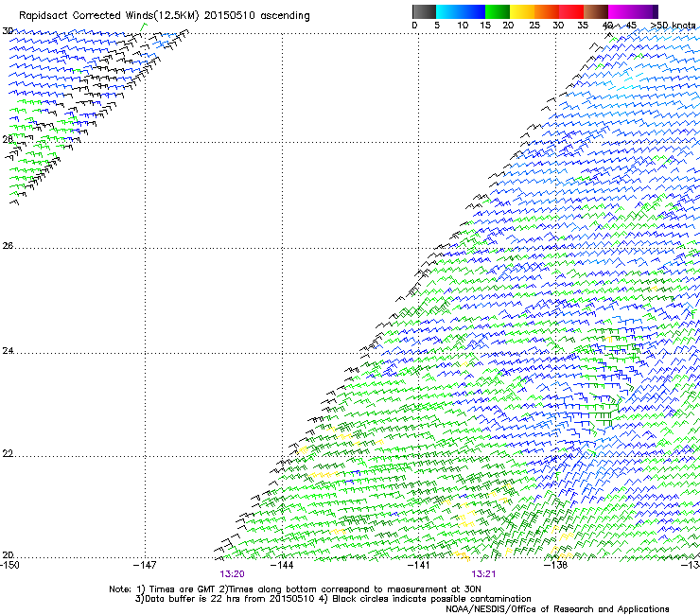Click the longitude label -150
700x615 pixels.
(x=9, y=565)
